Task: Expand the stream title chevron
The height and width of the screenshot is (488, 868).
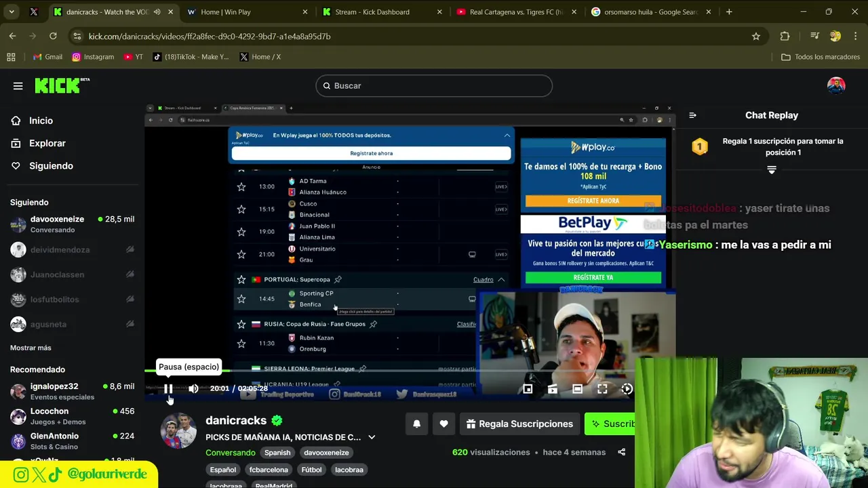Action: point(372,438)
